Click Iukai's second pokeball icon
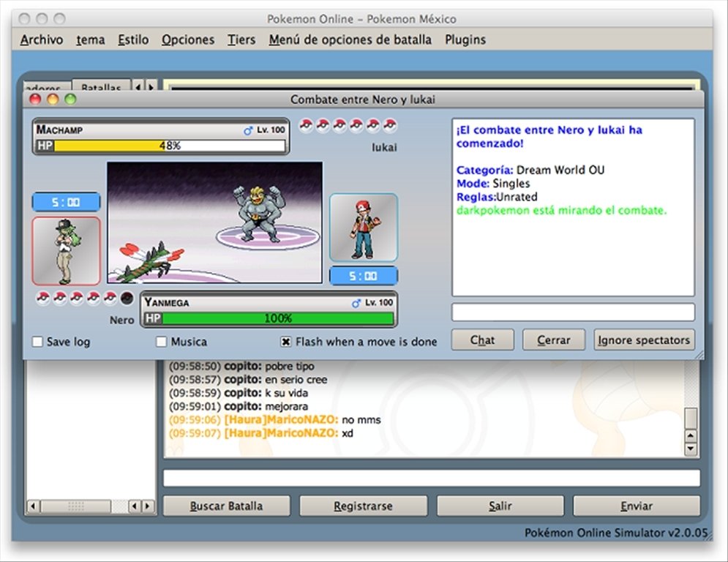 point(323,125)
